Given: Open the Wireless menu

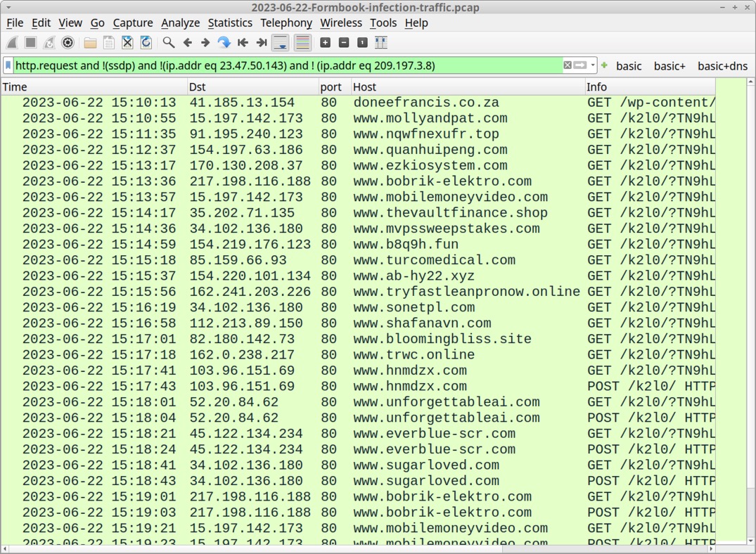Looking at the screenshot, I should coord(341,22).
